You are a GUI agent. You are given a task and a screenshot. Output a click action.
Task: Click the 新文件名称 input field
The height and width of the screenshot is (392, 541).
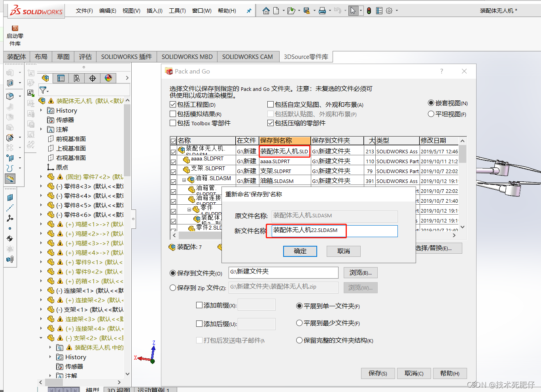coord(335,231)
